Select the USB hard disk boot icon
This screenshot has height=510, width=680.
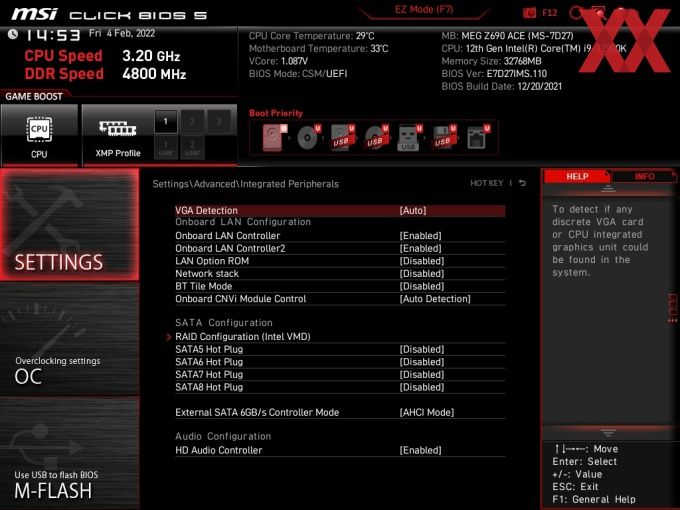[343, 137]
